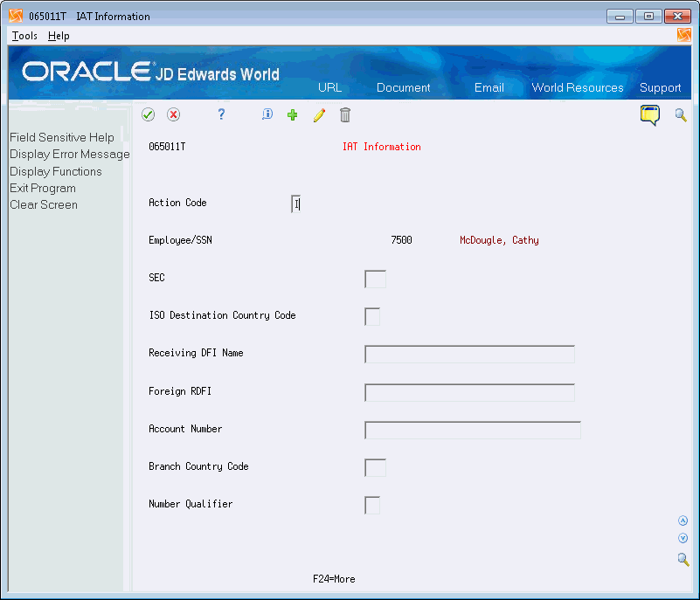Maximize the IAT Information window
This screenshot has height=600, width=700.
648,16
